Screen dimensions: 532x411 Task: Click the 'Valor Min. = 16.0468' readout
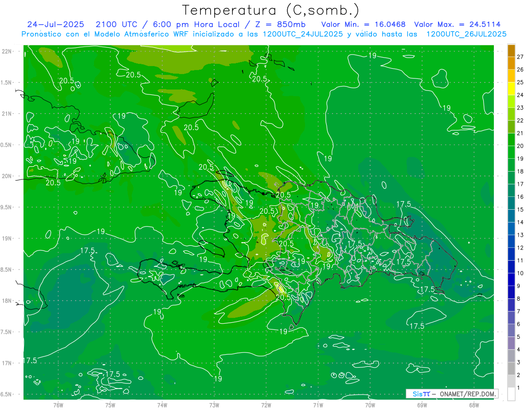363,24
